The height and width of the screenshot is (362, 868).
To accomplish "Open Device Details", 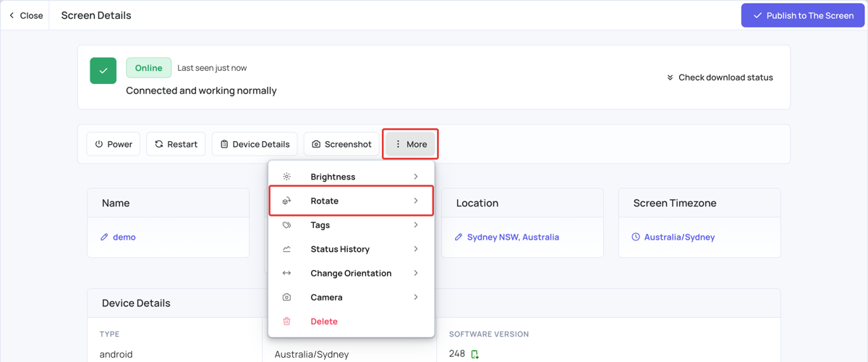I will (x=255, y=144).
